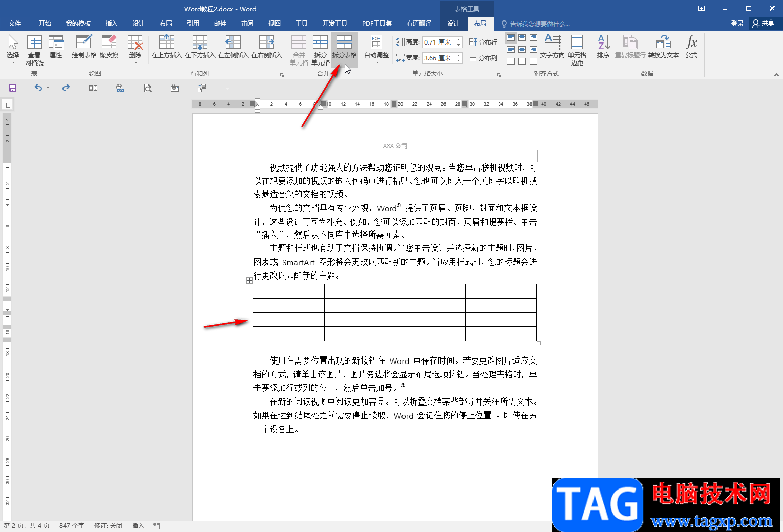Select Align Bottom Center cell alignment
This screenshot has height=532, width=783.
pyautogui.click(x=522, y=61)
